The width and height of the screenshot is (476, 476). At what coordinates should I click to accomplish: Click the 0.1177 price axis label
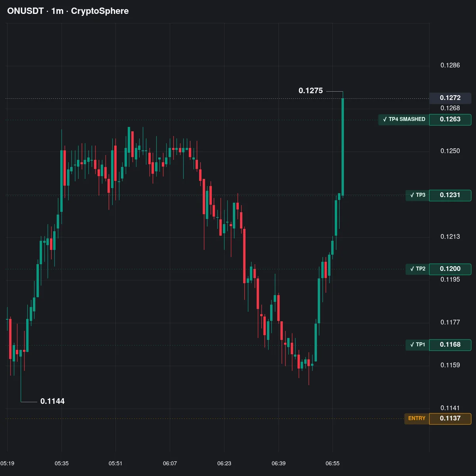coord(450,322)
